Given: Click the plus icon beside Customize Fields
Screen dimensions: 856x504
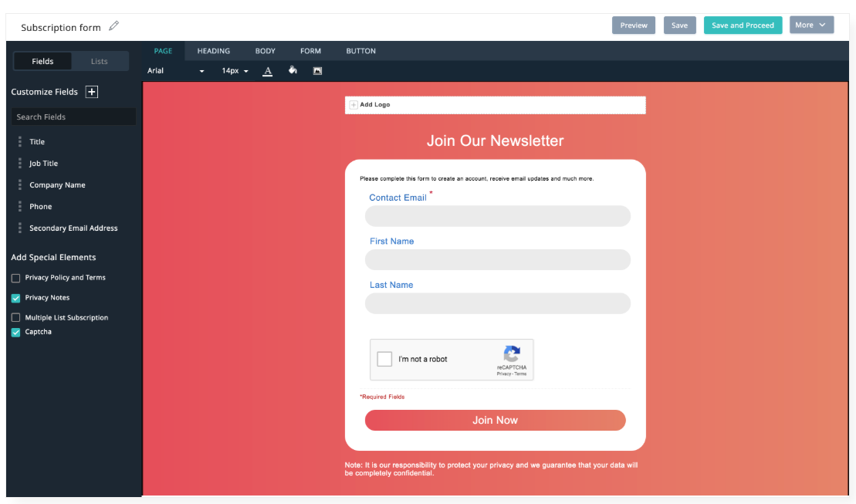Looking at the screenshot, I should coord(92,92).
